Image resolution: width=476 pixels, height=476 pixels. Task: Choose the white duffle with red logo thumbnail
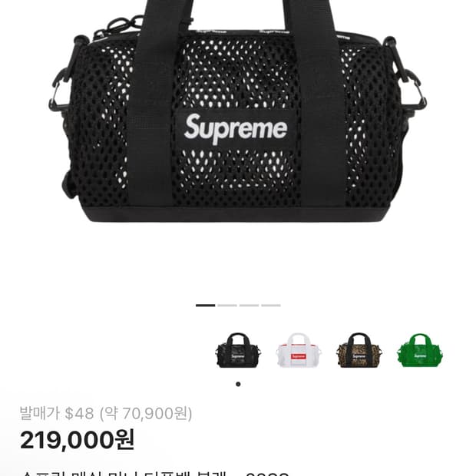(x=298, y=350)
